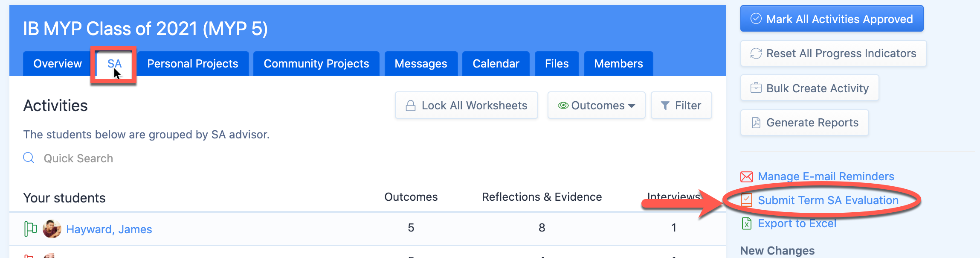The width and height of the screenshot is (980, 258).
Task: Click the refresh icon on Reset All Progress Indicators
Action: click(756, 53)
